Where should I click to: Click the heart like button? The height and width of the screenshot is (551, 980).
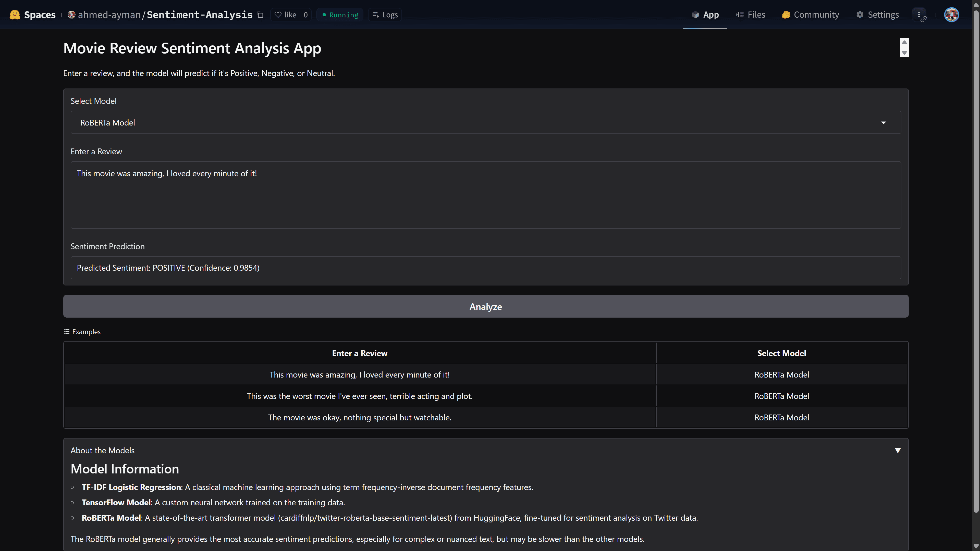[x=285, y=15]
